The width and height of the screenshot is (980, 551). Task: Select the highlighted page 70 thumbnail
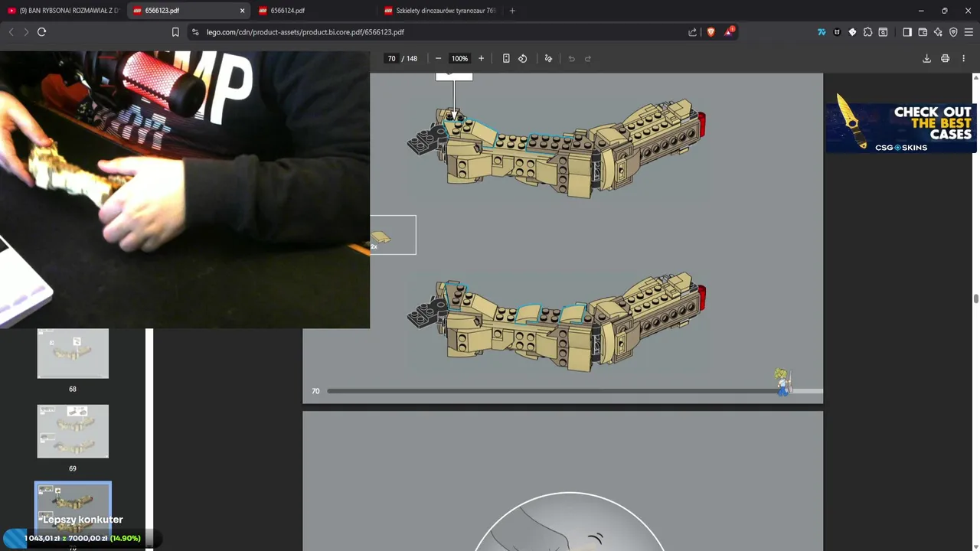[x=73, y=509]
